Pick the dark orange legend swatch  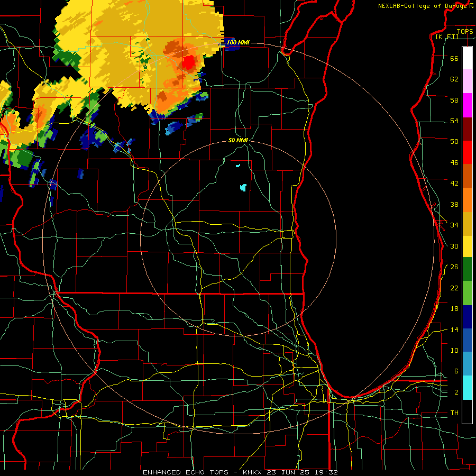coord(467,176)
